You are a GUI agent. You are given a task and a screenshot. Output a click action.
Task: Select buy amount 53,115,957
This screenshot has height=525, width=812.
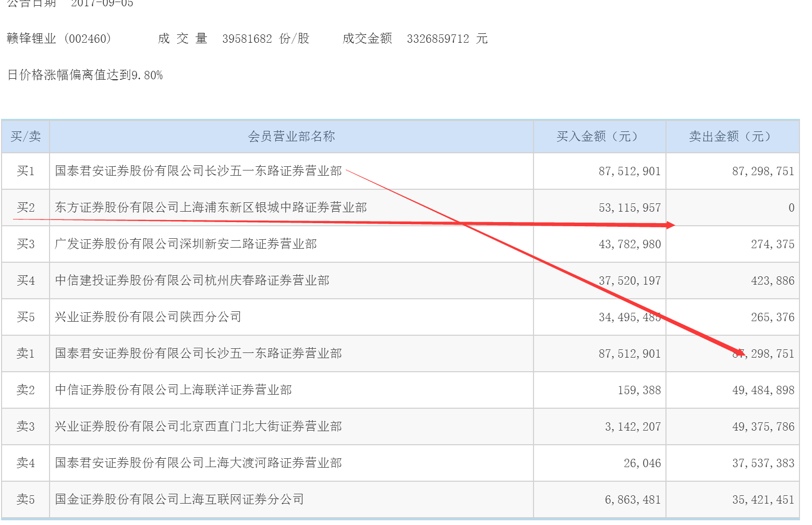click(x=629, y=208)
